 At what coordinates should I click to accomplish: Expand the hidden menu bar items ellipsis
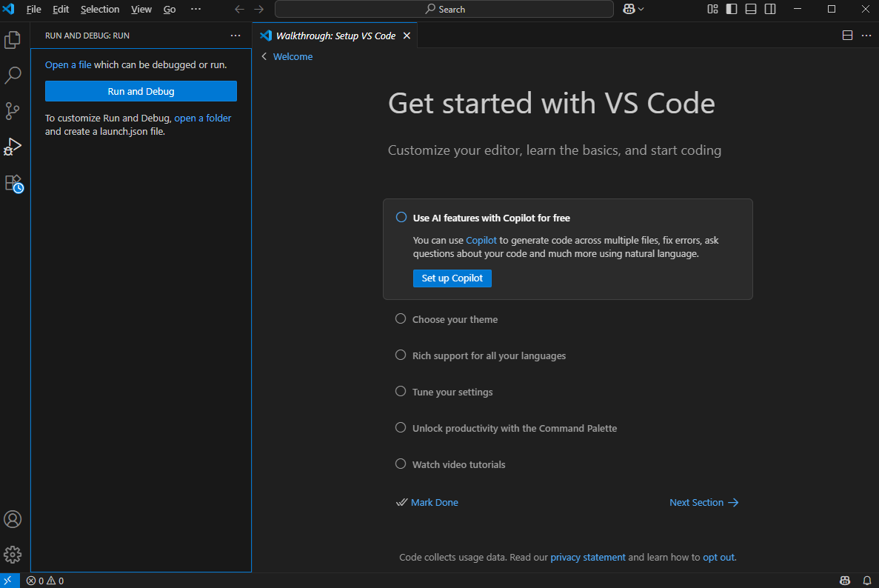pos(195,9)
